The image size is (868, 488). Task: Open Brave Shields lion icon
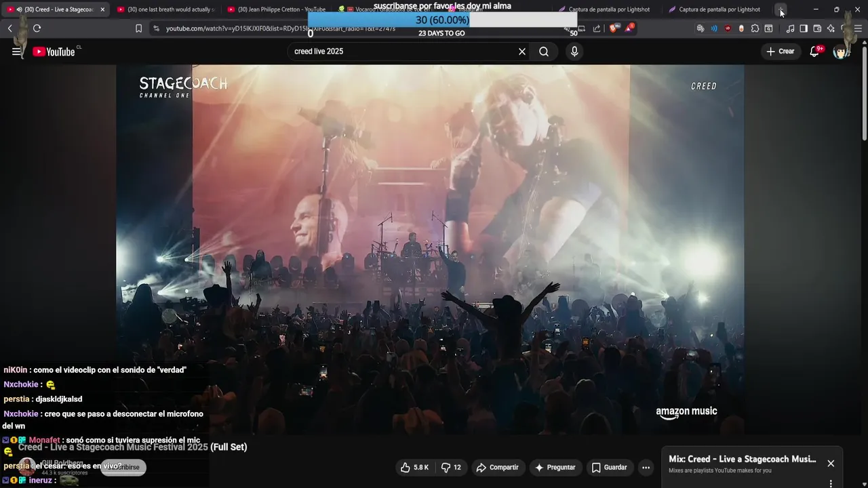pos(612,28)
